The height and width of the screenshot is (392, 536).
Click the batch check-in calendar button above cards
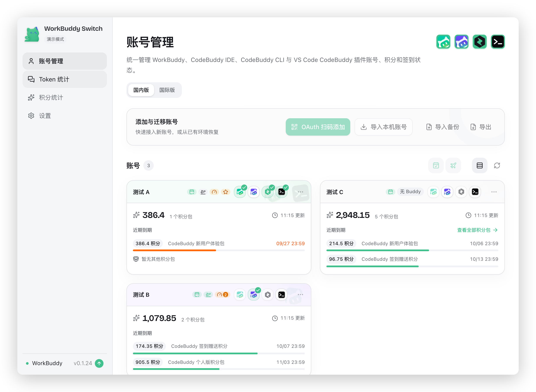(436, 165)
